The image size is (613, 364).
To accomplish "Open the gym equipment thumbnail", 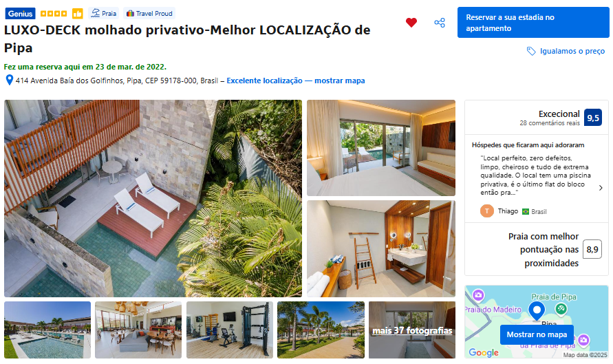I will pos(230,330).
